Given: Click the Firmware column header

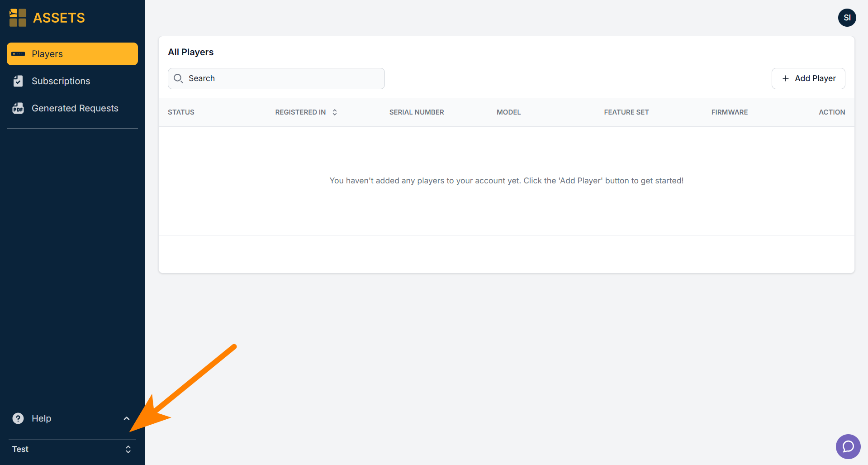Looking at the screenshot, I should click(730, 112).
